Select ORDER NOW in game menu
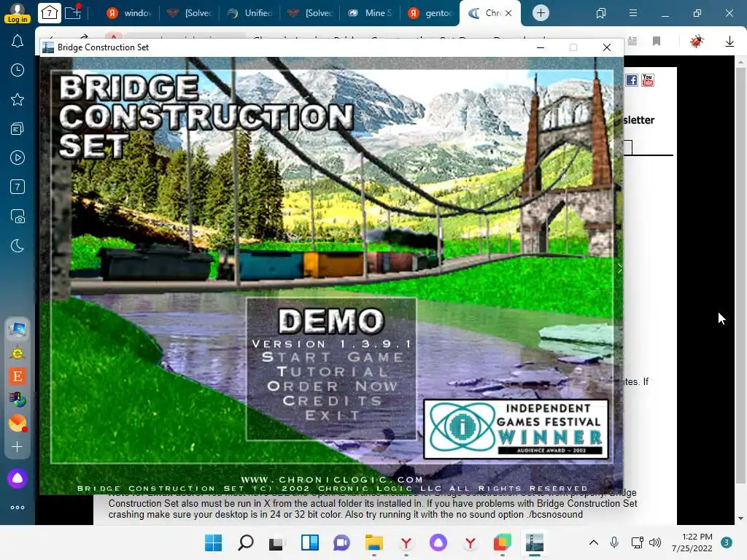Screen dimensions: 747x560 tap(332, 386)
